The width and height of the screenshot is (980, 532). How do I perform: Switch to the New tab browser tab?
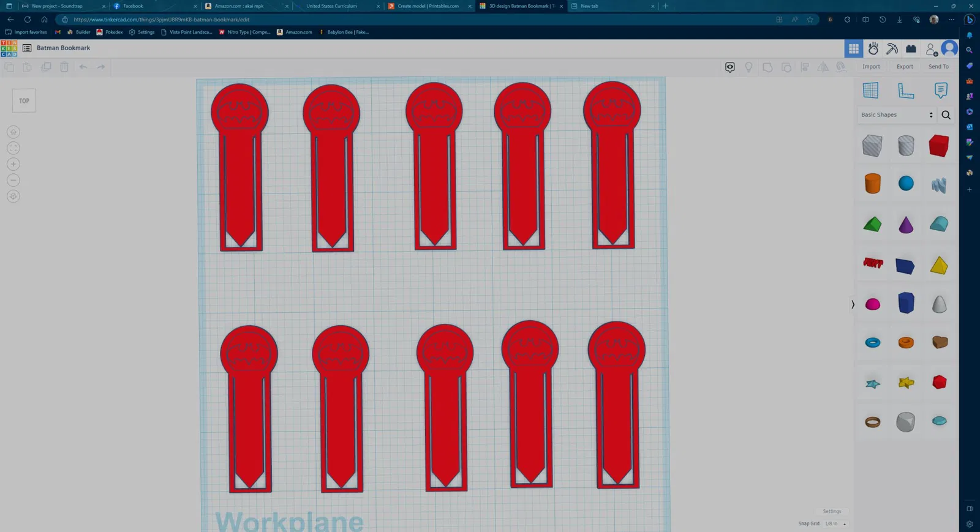point(612,6)
